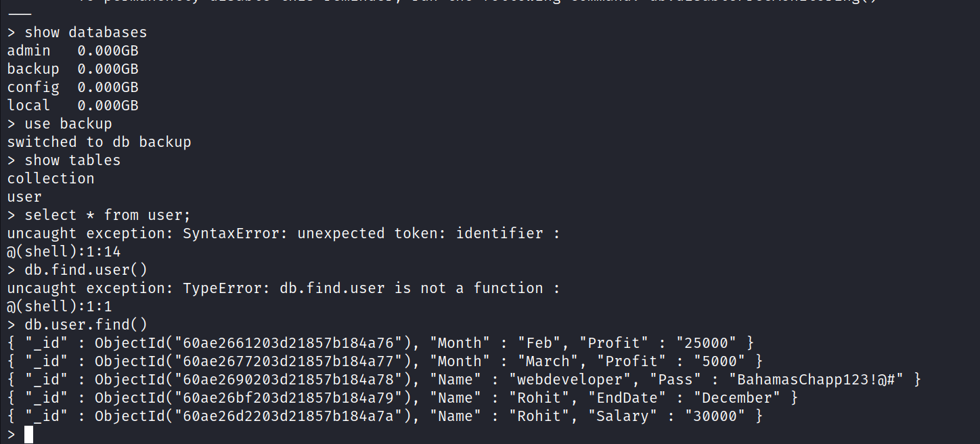
Task: Click the terminal cursor at the last prompt
Action: 28,435
